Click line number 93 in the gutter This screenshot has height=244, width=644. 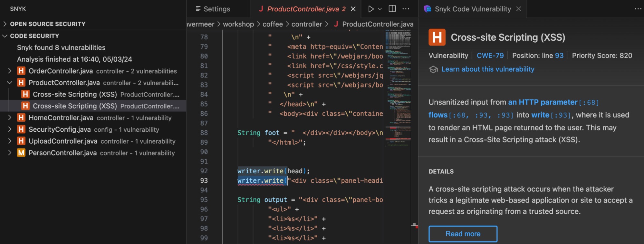click(x=204, y=180)
